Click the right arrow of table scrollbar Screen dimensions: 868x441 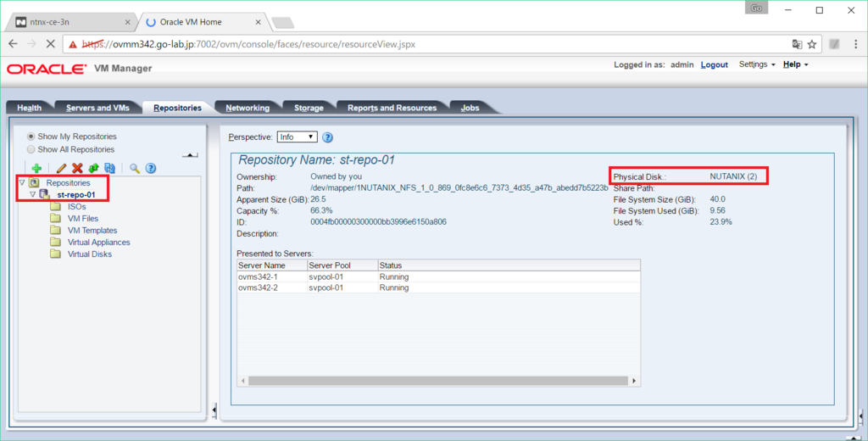point(634,381)
